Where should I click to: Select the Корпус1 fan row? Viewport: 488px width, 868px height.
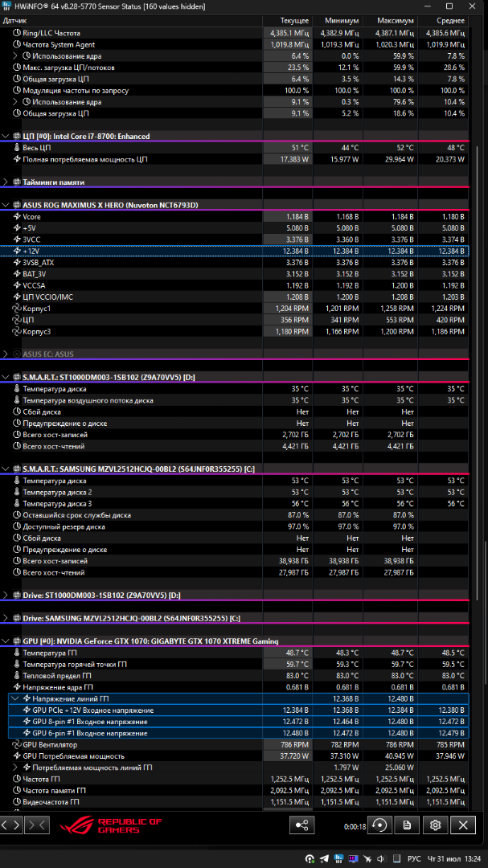[x=234, y=309]
